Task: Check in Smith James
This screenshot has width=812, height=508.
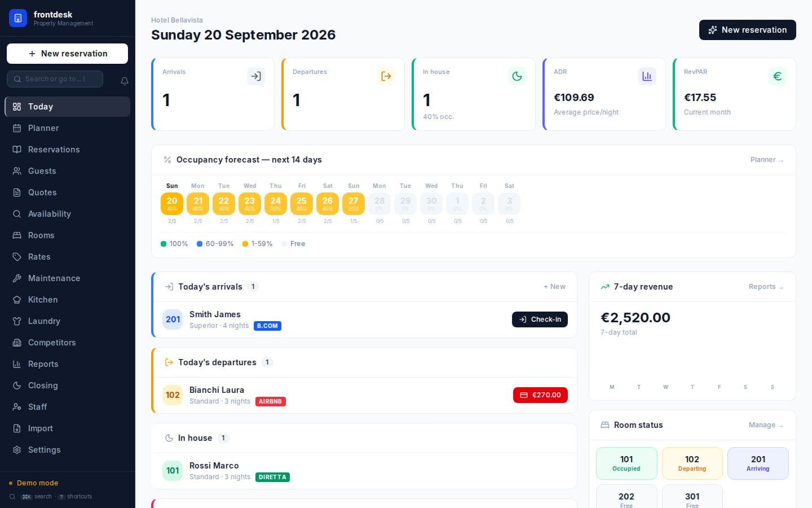Action: (540, 319)
